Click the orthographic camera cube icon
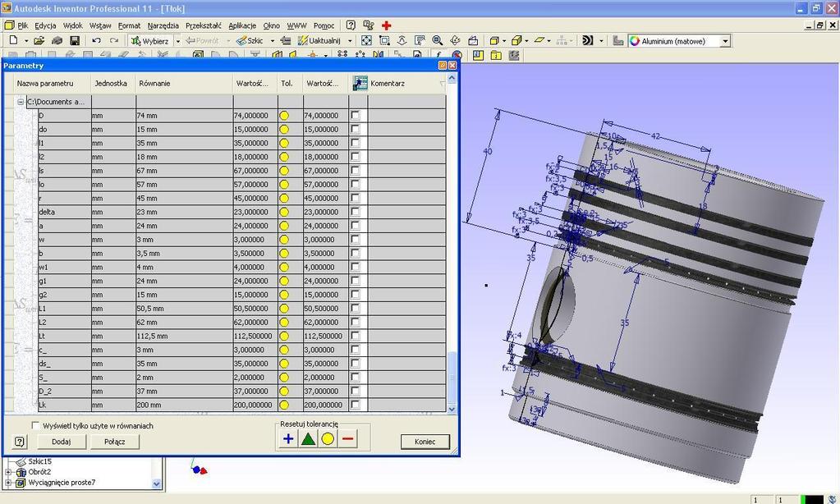The height and width of the screenshot is (504, 840). click(x=516, y=41)
